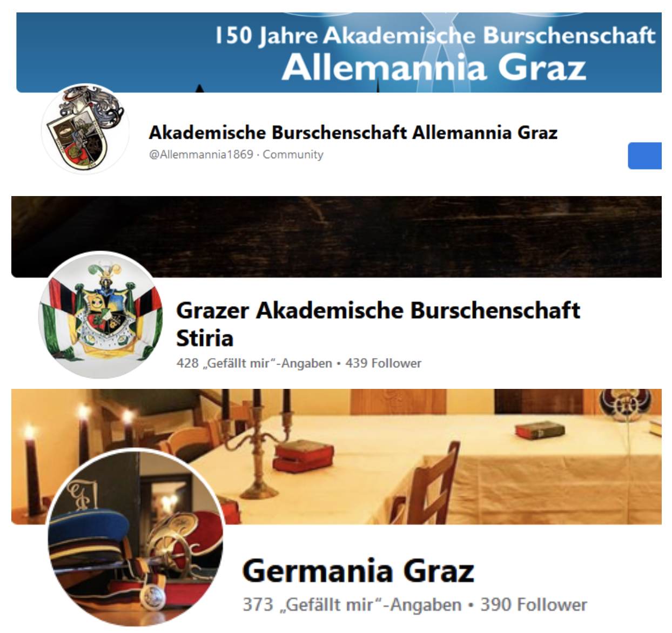Click the dark wooden Stiria cover photo
Screen dimensions: 672x633
point(337,237)
